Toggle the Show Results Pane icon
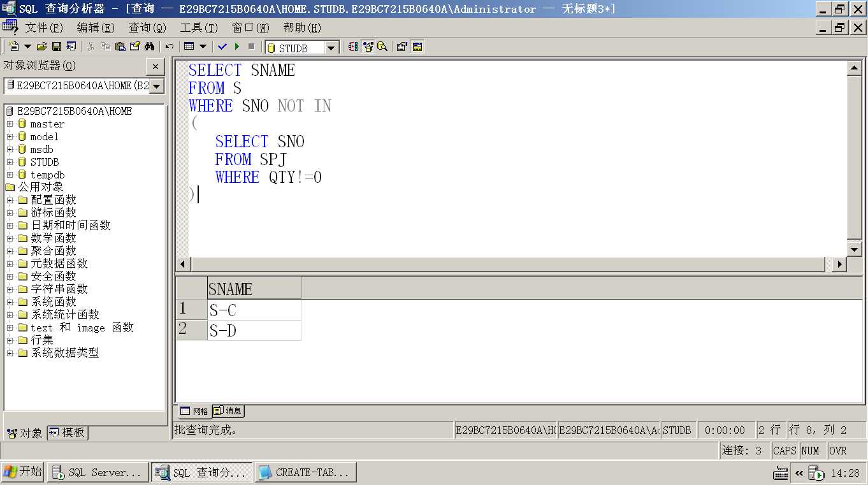This screenshot has height=485, width=868. click(417, 47)
